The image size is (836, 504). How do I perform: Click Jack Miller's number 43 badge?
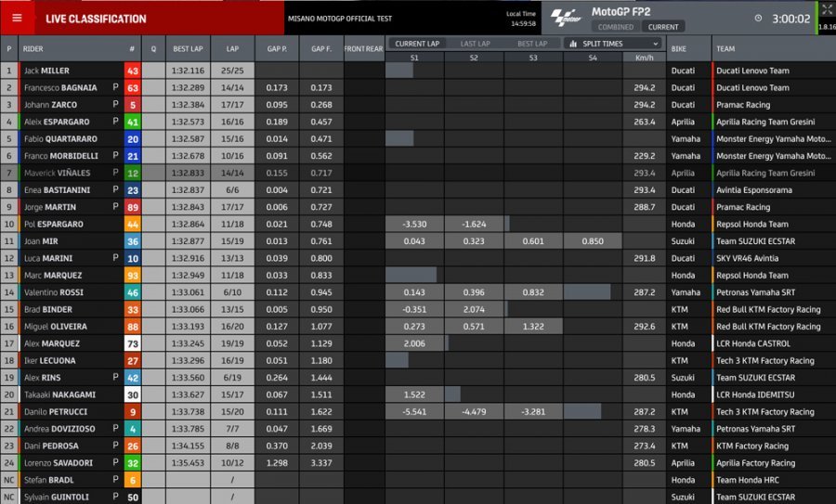coord(133,71)
